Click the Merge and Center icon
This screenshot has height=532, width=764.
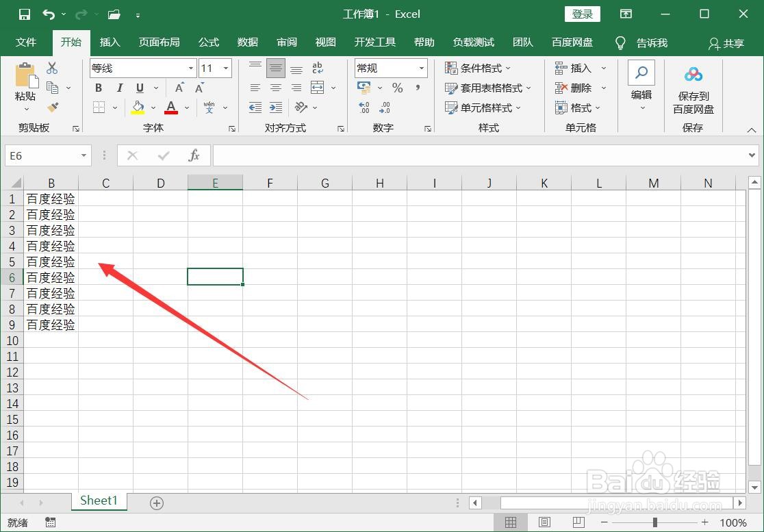[317, 88]
